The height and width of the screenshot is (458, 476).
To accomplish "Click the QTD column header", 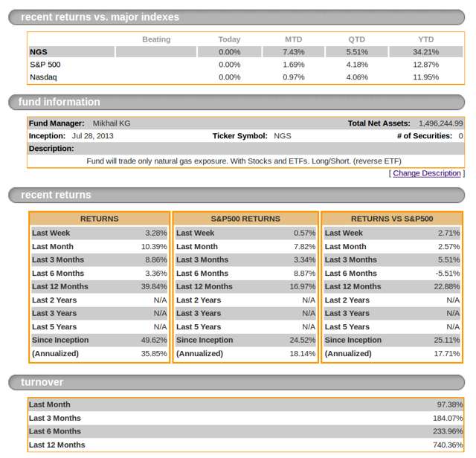I will click(x=357, y=39).
